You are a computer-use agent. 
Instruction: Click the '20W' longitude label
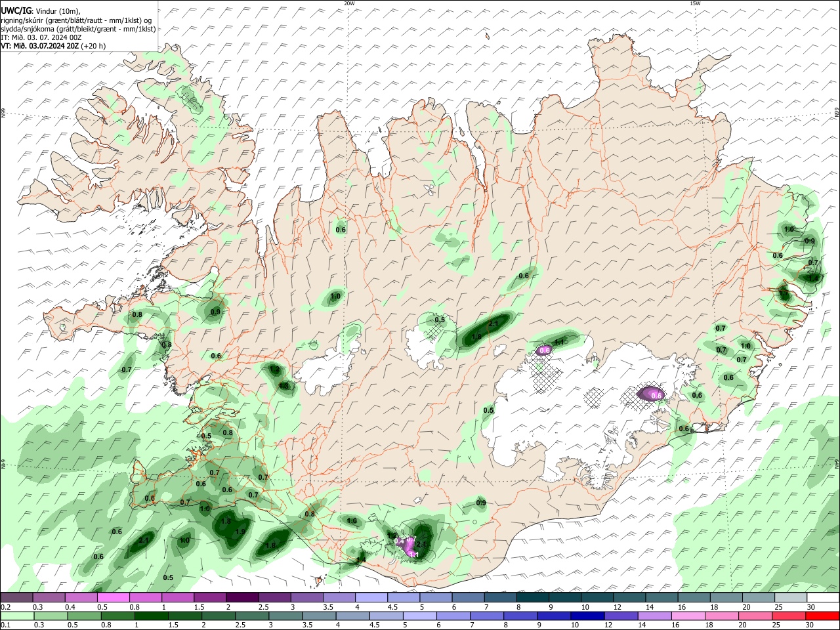click(349, 3)
